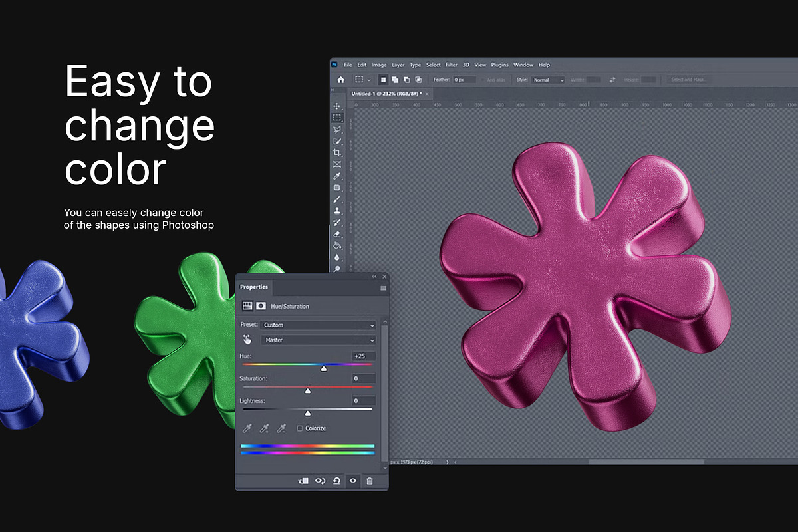Pick the Add to Sample eyedropper
The image size is (798, 532).
(264, 428)
